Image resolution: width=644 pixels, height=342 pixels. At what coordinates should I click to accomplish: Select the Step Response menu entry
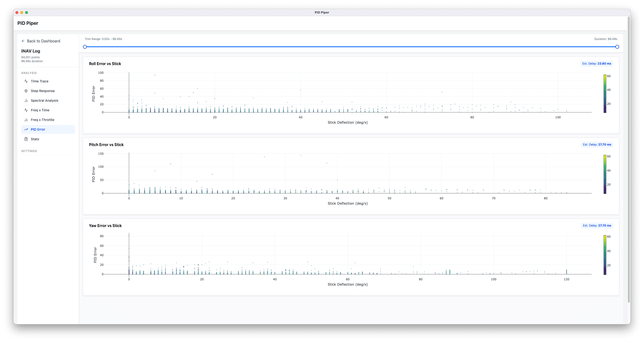[x=42, y=91]
